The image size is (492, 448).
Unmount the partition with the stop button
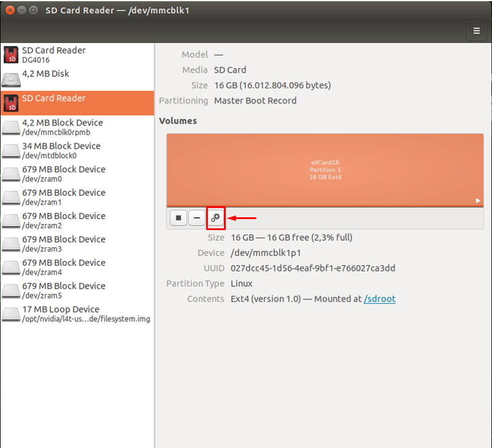point(178,218)
